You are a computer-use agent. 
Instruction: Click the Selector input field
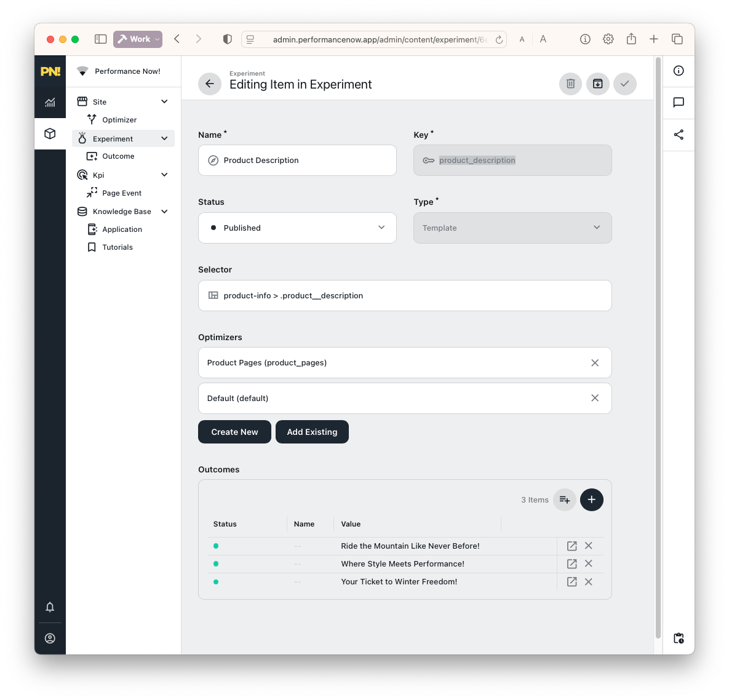point(405,296)
